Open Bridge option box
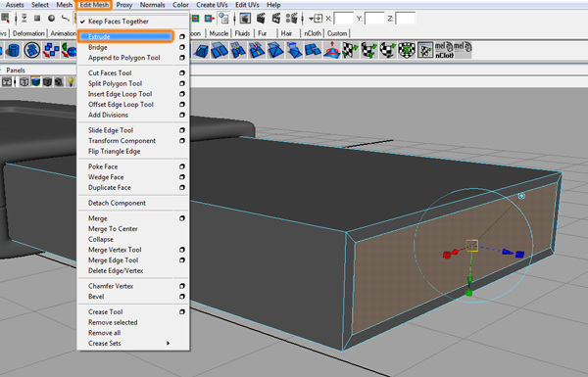Screen dimensions: 588x377 [182, 47]
